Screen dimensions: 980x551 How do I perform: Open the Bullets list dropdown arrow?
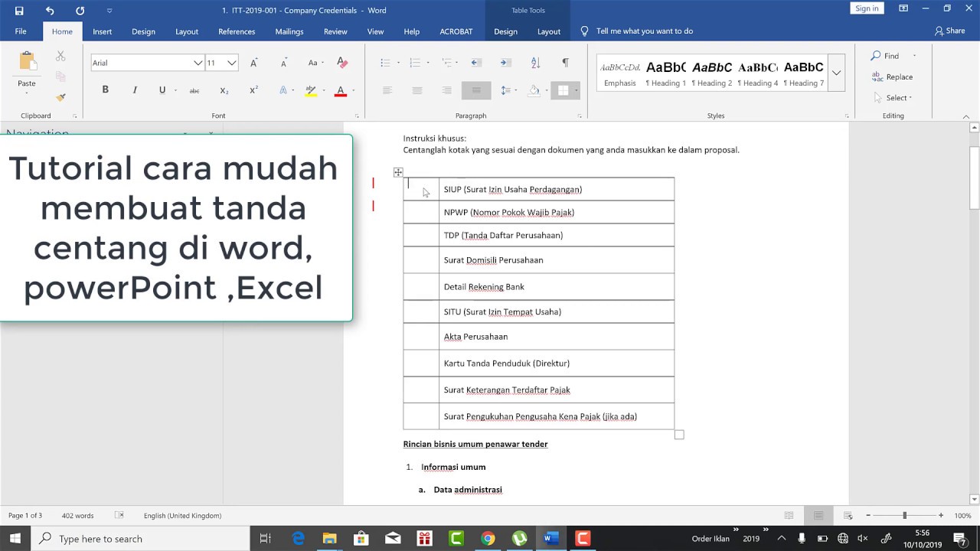tap(398, 63)
